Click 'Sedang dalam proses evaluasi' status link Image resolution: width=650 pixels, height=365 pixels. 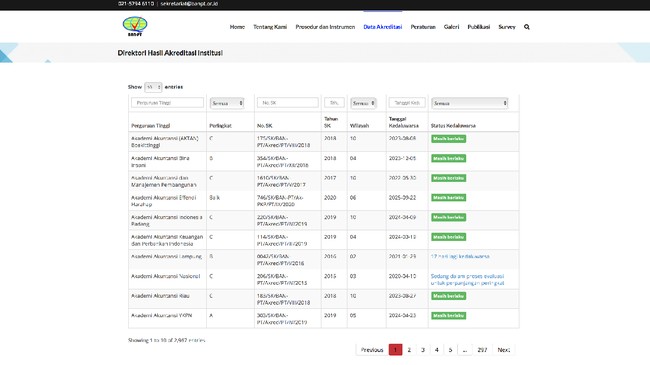click(x=468, y=280)
